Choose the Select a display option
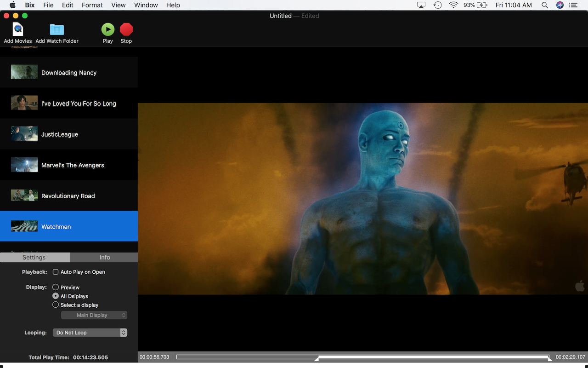 [x=56, y=305]
